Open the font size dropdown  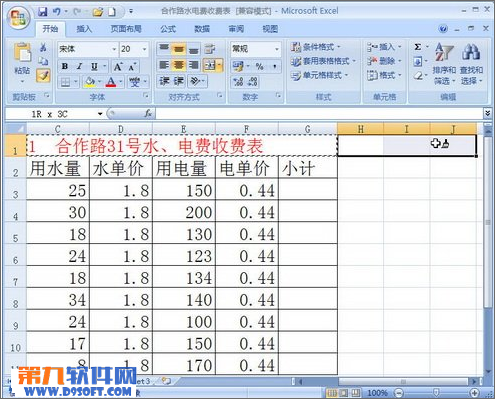click(x=145, y=49)
